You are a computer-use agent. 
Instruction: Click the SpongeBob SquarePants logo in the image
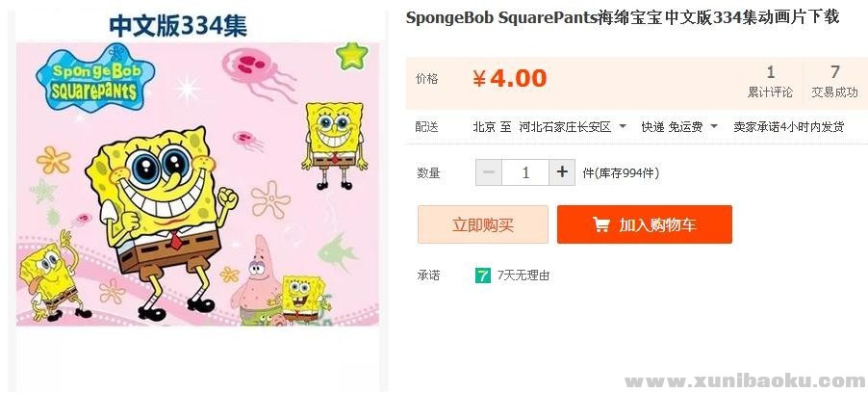click(x=88, y=79)
